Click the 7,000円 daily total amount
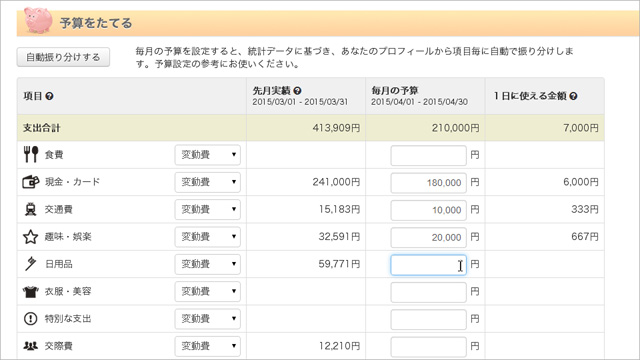Viewport: 640px width, 360px height. coord(581,128)
